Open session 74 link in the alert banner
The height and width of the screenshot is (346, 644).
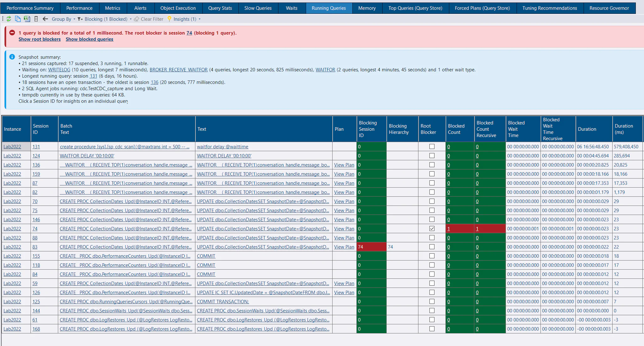tap(189, 33)
